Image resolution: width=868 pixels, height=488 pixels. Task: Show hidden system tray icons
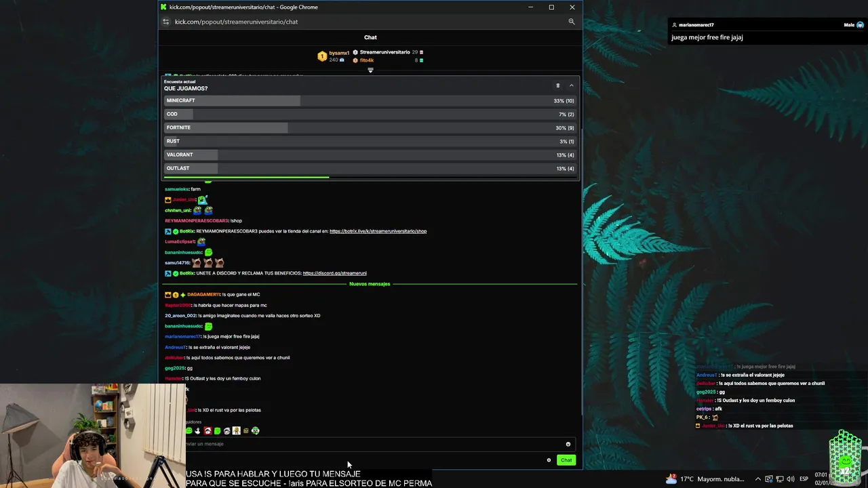click(x=758, y=479)
